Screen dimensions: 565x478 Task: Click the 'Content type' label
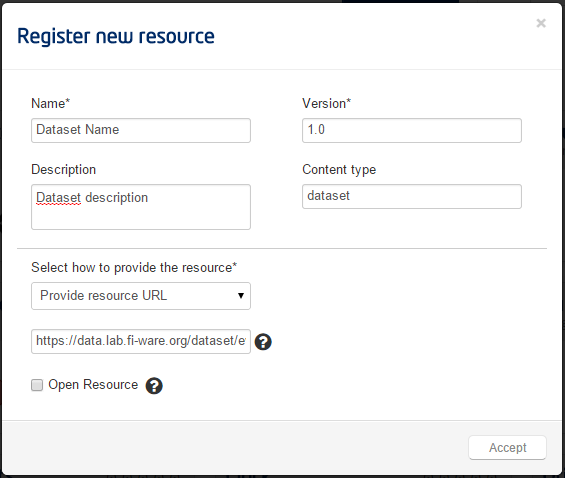tap(339, 170)
